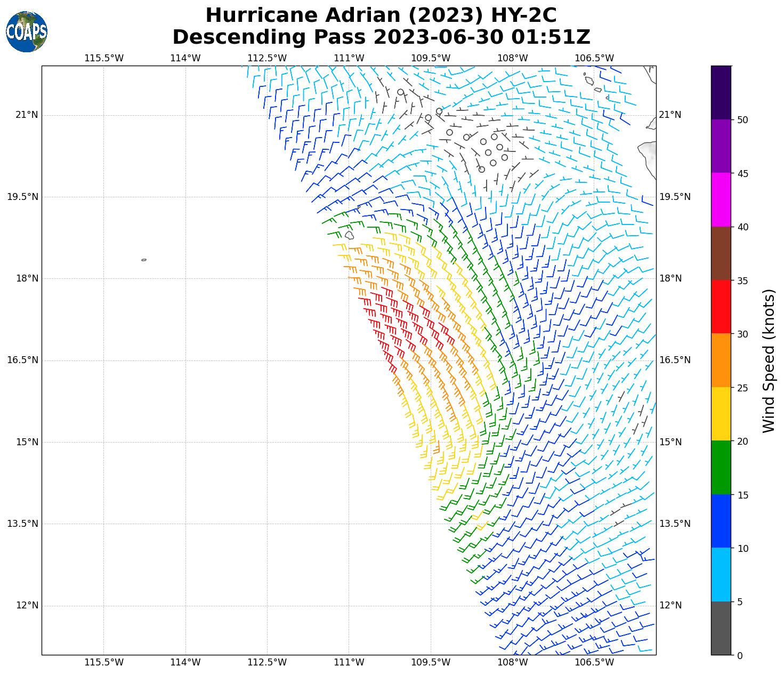Click the gray shaded coastline on the right map edge
The height and width of the screenshot is (674, 784).
647,155
